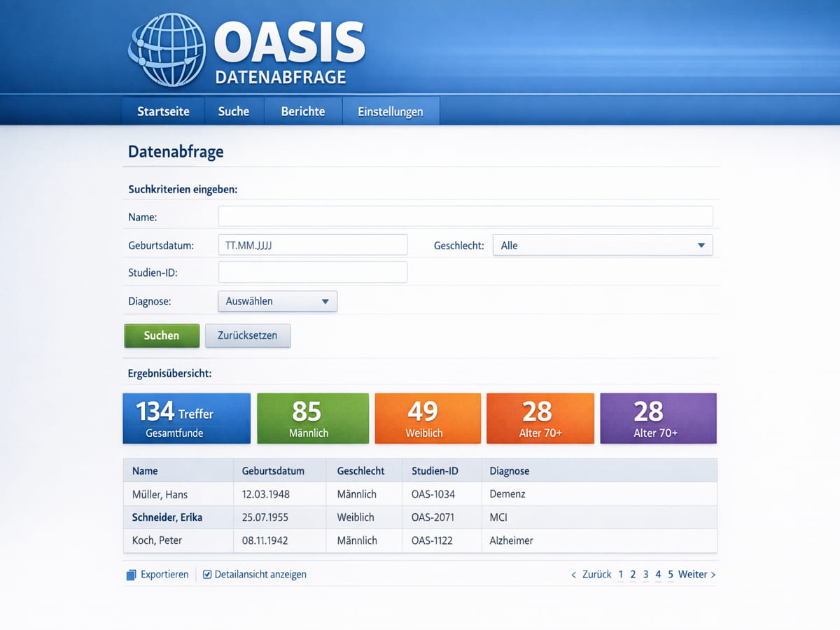The height and width of the screenshot is (630, 840).
Task: Click the birth date 12.03.1948
Action: point(266,494)
